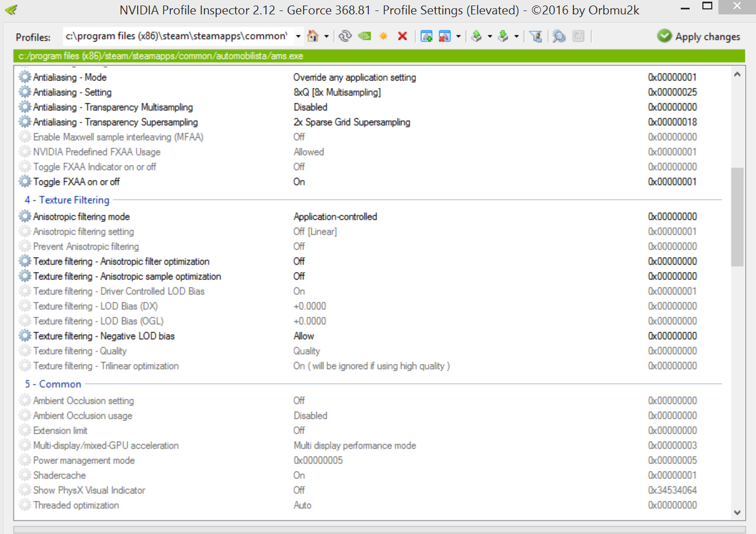Select Texture filtering - Trilinear optimization row
This screenshot has height=534, width=756.
(x=370, y=366)
